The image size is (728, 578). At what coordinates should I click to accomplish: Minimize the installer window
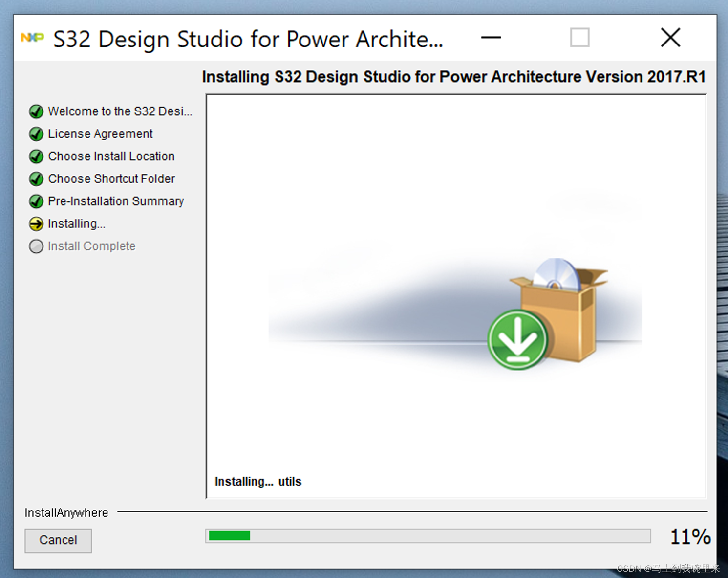[491, 38]
